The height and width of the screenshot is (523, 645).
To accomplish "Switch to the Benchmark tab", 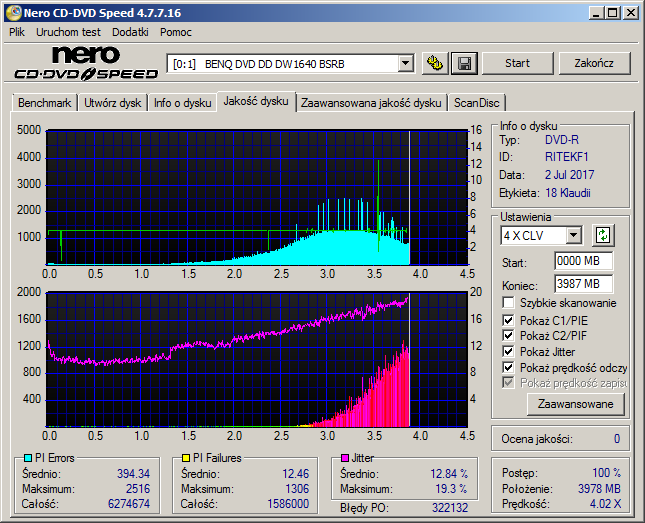I will [44, 103].
